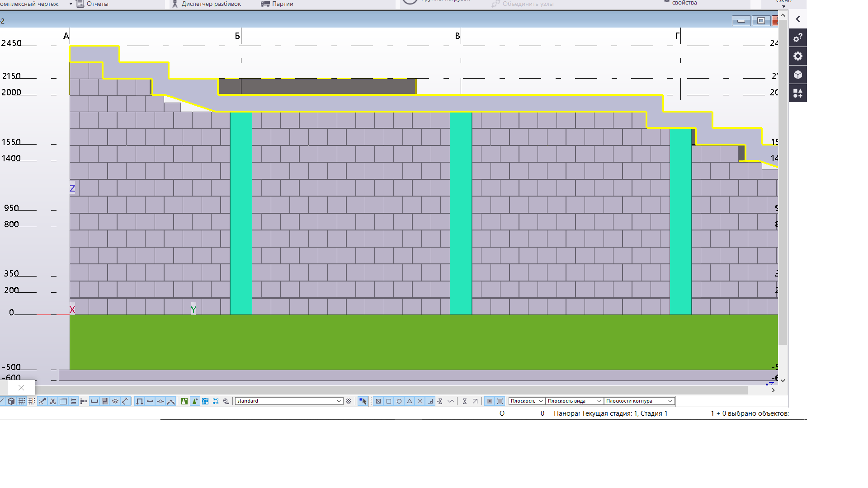This screenshot has height=488, width=868.
Task: Open the gear settings icon in right sidebar
Action: tap(798, 56)
